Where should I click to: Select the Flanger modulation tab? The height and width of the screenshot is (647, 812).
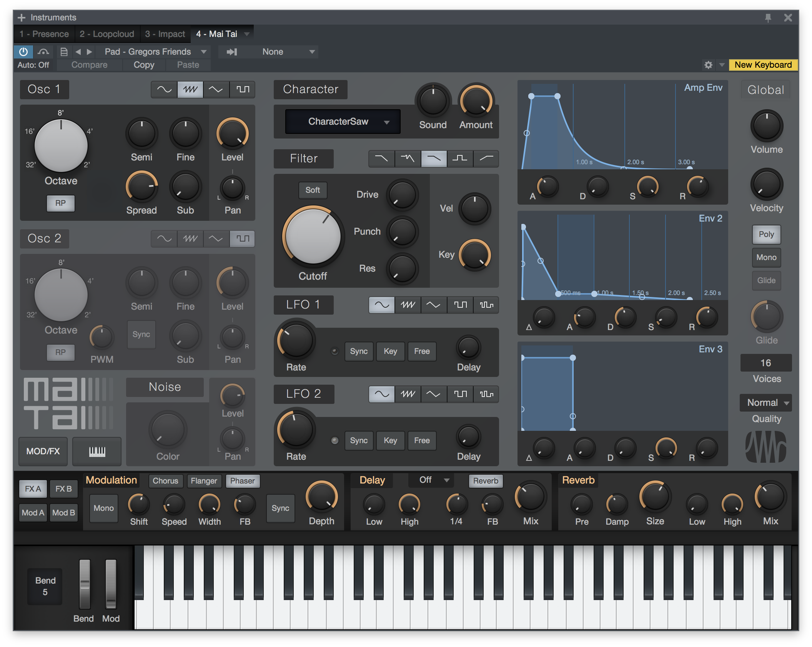[204, 481]
